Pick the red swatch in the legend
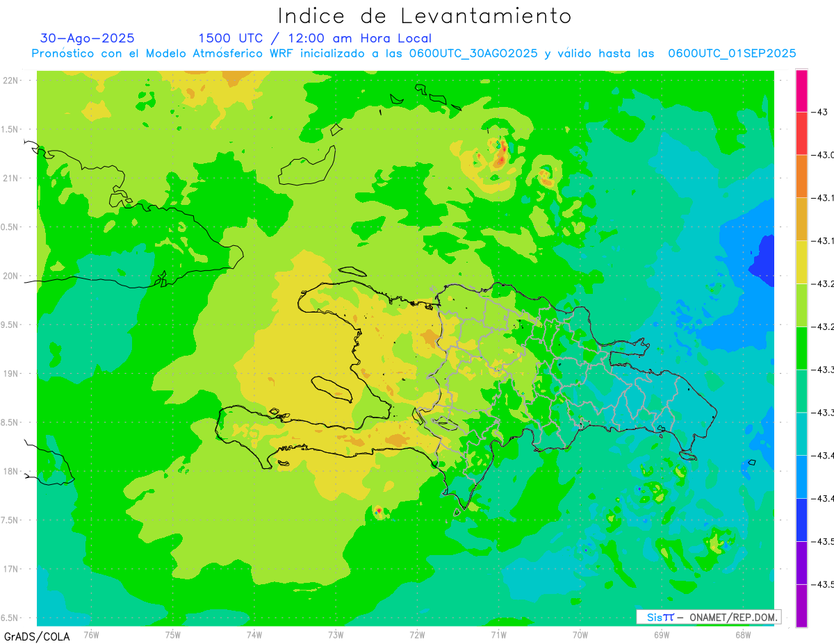Image resolution: width=834 pixels, height=644 pixels. point(801,133)
